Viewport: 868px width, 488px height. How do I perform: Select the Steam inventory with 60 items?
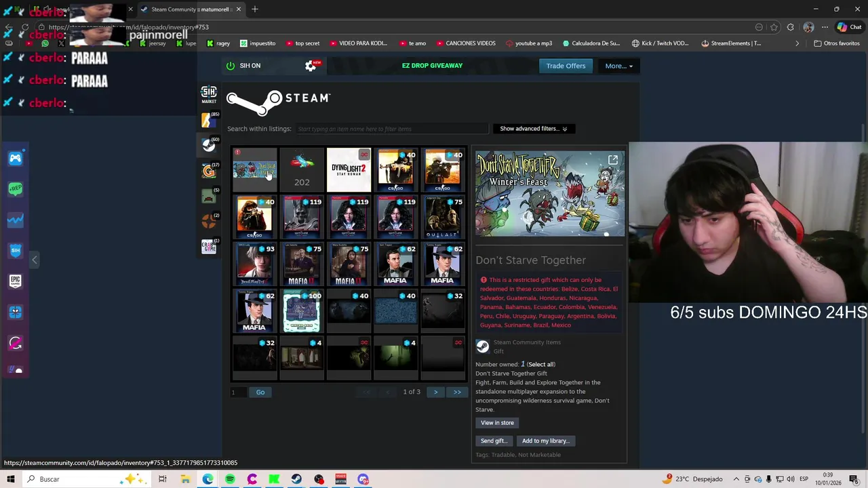209,144
